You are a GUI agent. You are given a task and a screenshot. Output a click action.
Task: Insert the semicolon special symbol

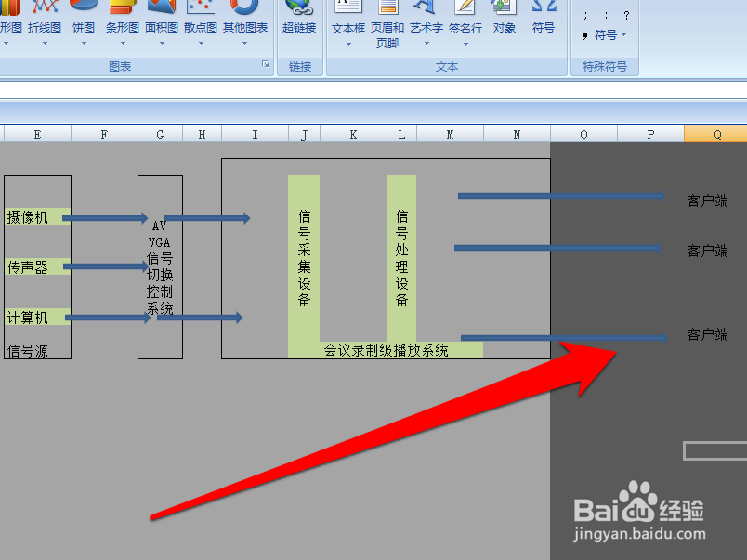(x=585, y=14)
